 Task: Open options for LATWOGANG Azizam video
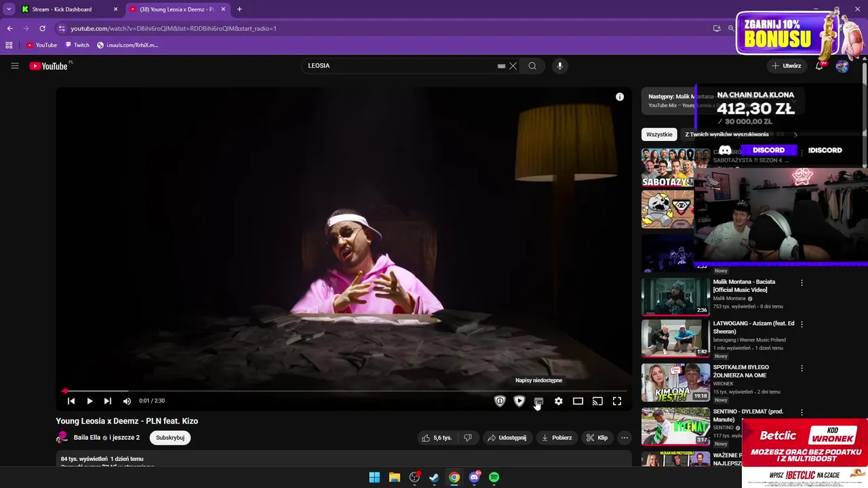pos(802,325)
